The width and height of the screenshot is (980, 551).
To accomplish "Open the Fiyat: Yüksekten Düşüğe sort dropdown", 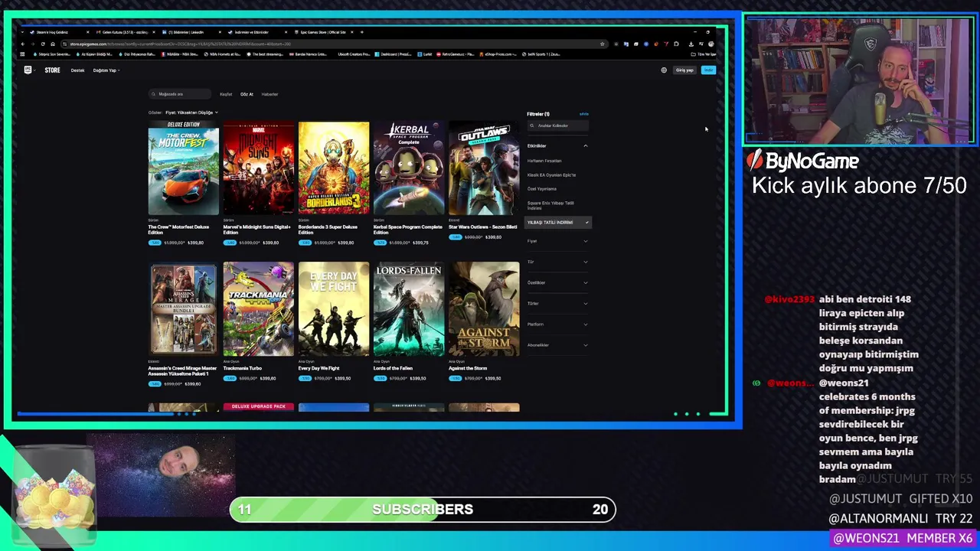I will coord(191,112).
